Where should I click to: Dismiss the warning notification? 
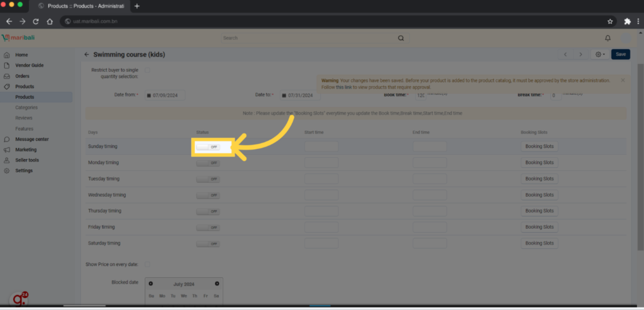click(623, 80)
